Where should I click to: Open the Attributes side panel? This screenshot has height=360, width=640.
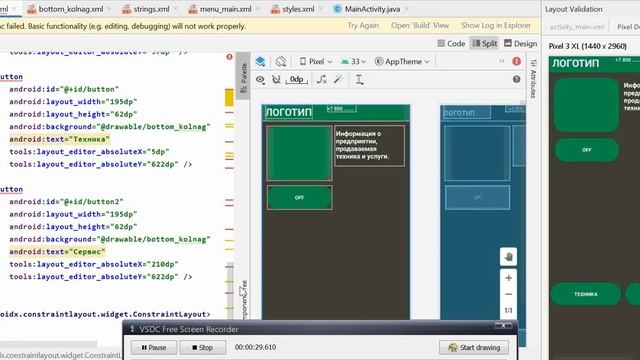pos(533,78)
